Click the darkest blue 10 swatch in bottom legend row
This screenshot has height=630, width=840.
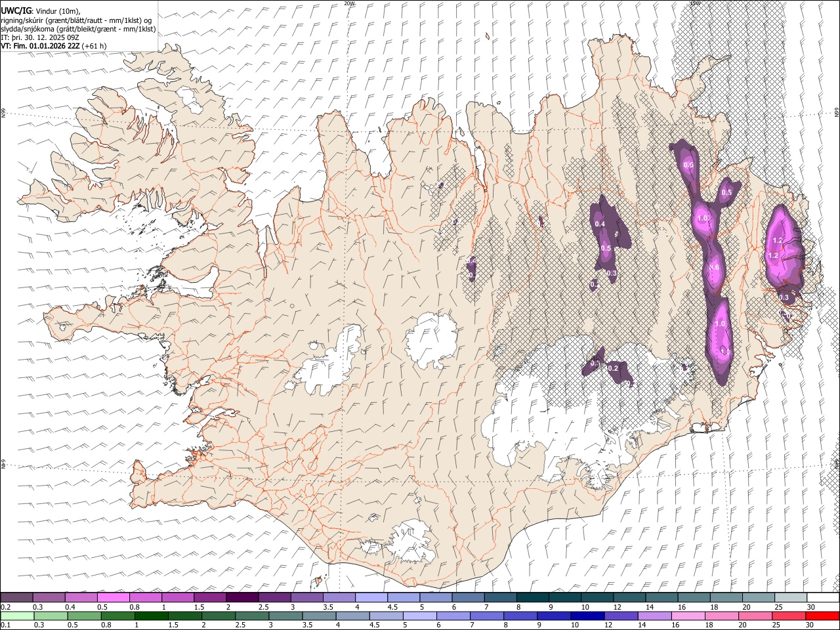coord(587,616)
